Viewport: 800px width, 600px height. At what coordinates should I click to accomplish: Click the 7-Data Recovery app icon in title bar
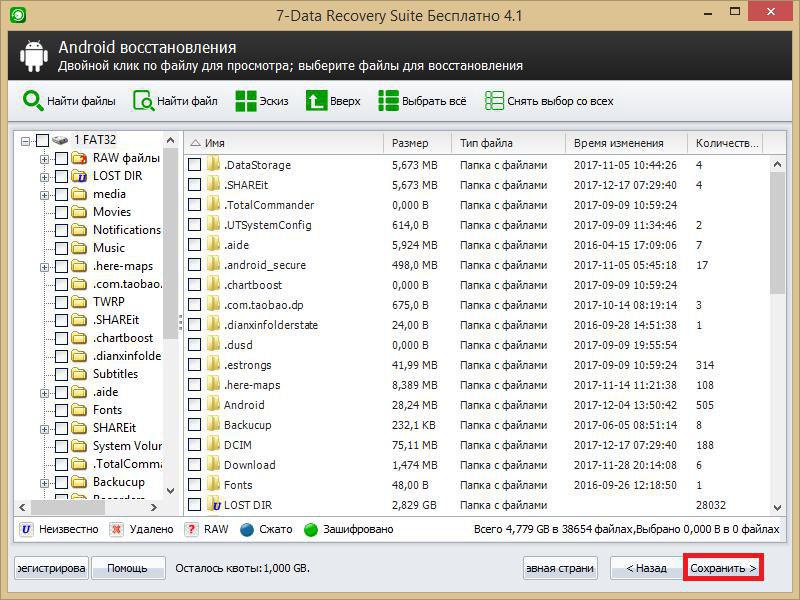tap(18, 14)
